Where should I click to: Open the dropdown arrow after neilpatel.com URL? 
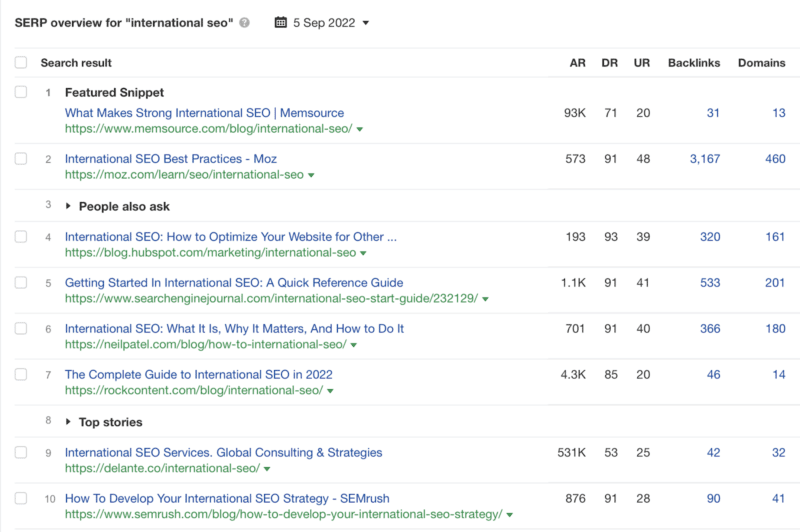(x=354, y=345)
